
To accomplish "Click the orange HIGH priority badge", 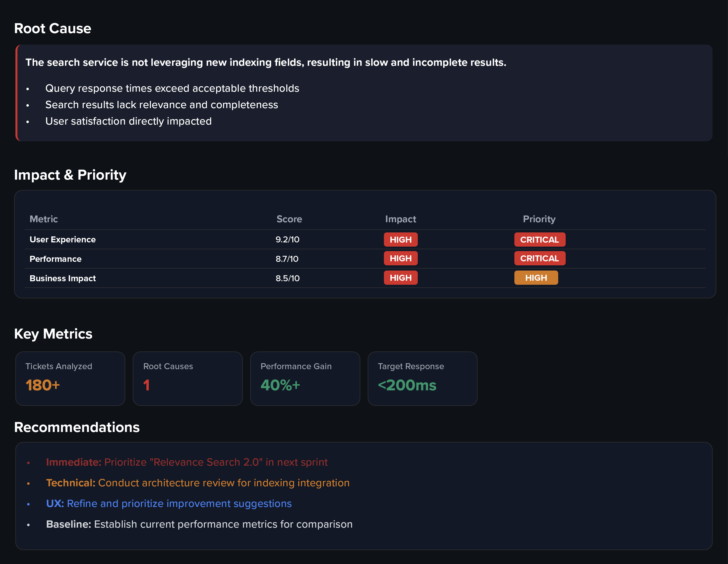I will click(536, 278).
